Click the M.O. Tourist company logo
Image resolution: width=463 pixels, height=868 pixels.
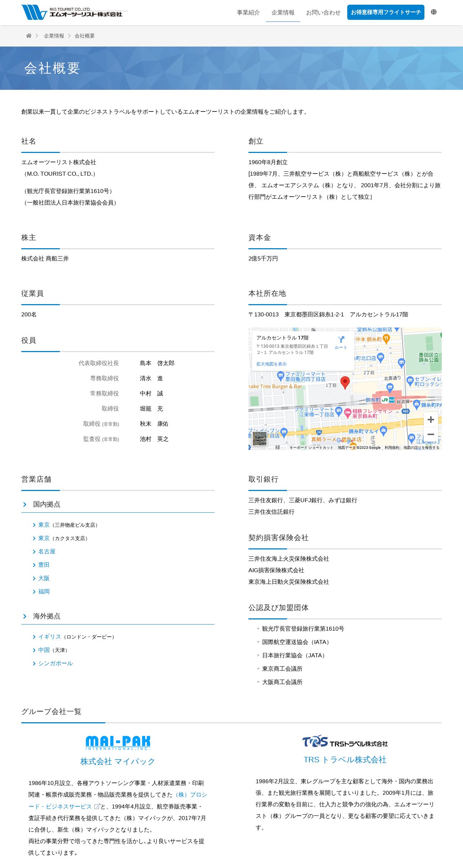coord(74,12)
